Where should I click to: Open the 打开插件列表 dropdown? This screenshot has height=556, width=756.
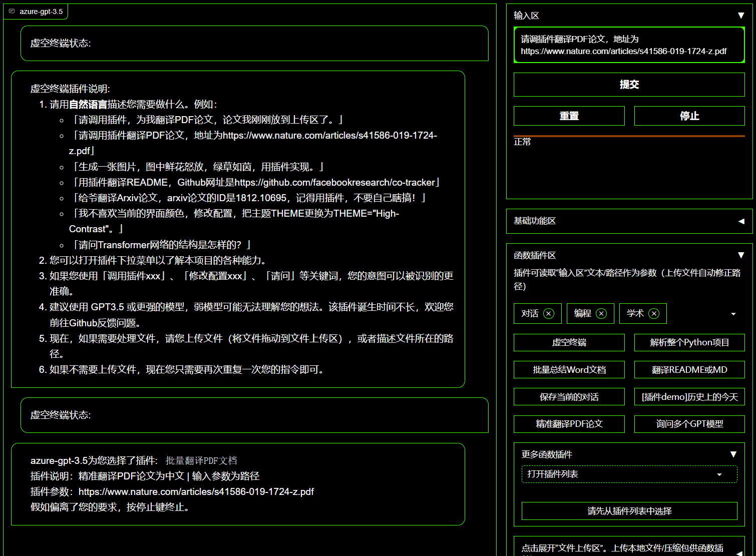[629, 474]
